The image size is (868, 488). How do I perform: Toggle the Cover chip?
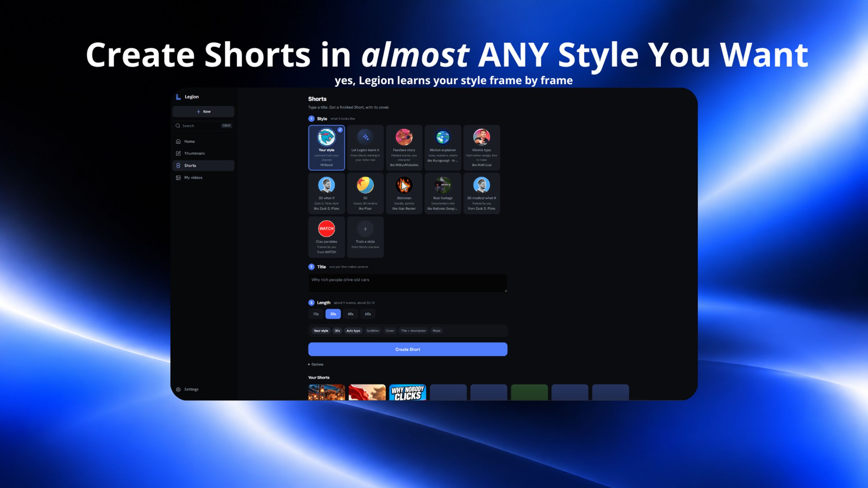(390, 331)
